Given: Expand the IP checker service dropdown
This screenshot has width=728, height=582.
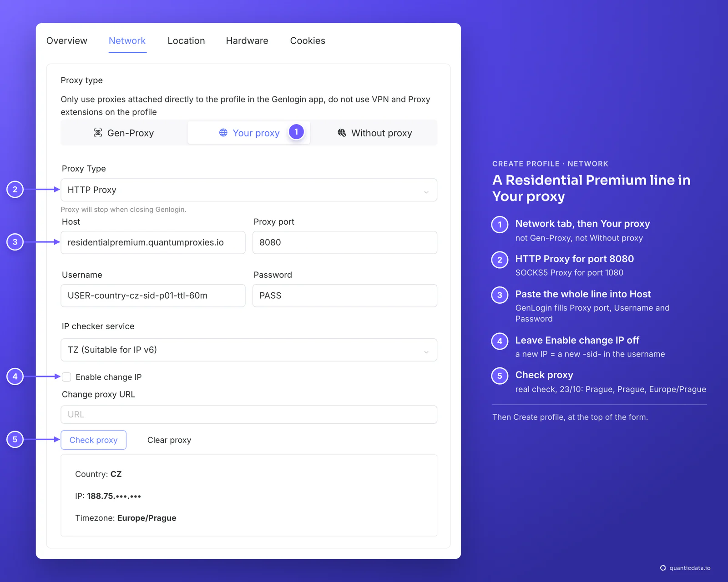Looking at the screenshot, I should [x=249, y=350].
